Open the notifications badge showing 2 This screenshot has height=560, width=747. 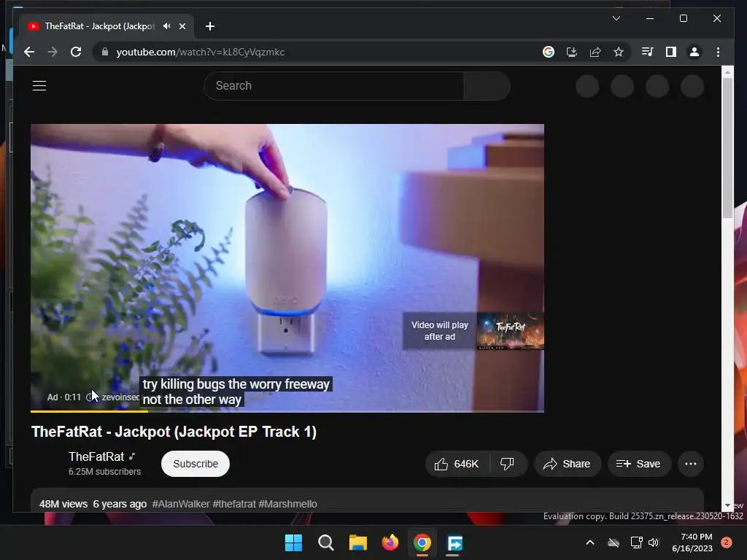727,542
